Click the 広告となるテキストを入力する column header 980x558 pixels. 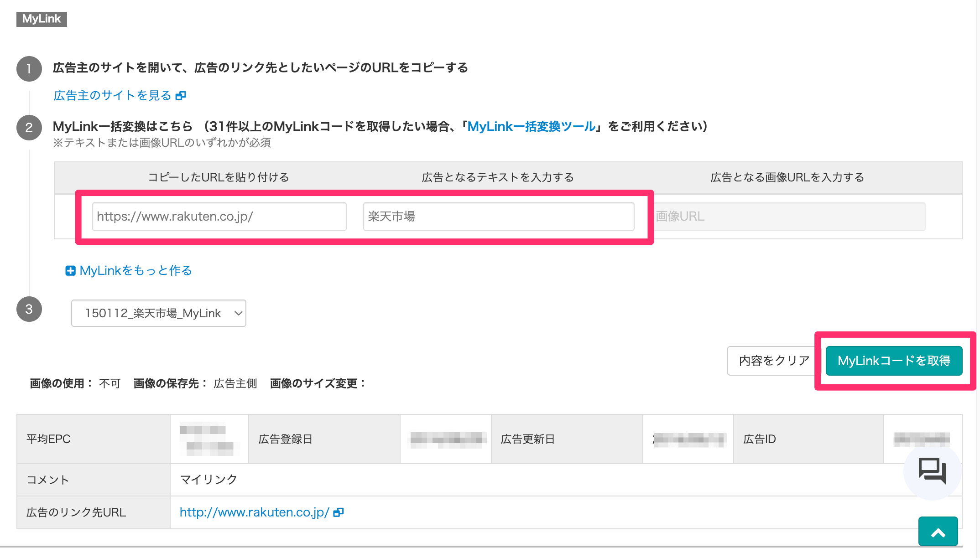498,177
